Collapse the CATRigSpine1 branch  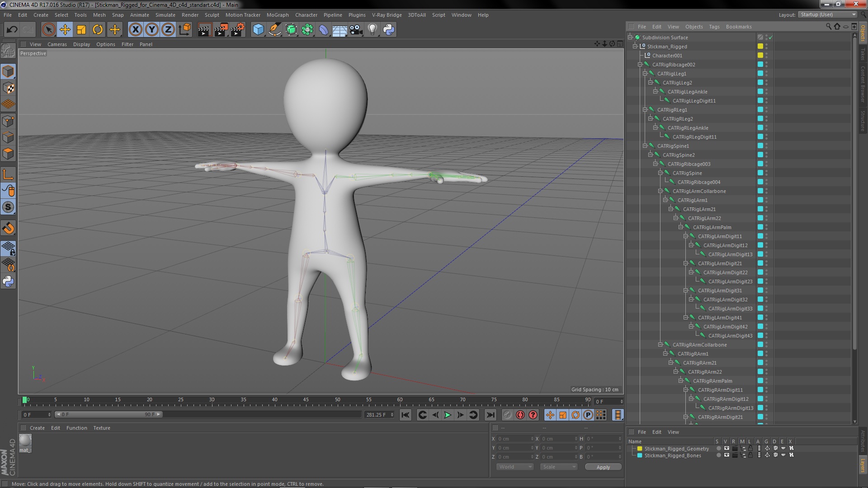click(645, 146)
